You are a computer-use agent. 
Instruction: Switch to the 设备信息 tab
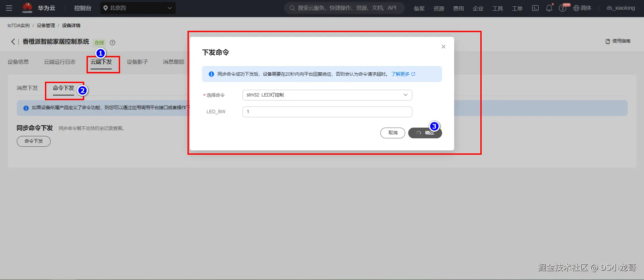point(18,62)
